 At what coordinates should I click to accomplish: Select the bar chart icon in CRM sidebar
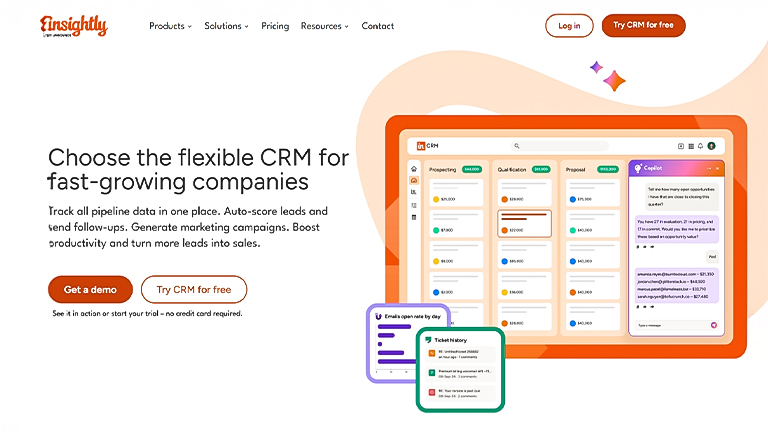[x=414, y=192]
